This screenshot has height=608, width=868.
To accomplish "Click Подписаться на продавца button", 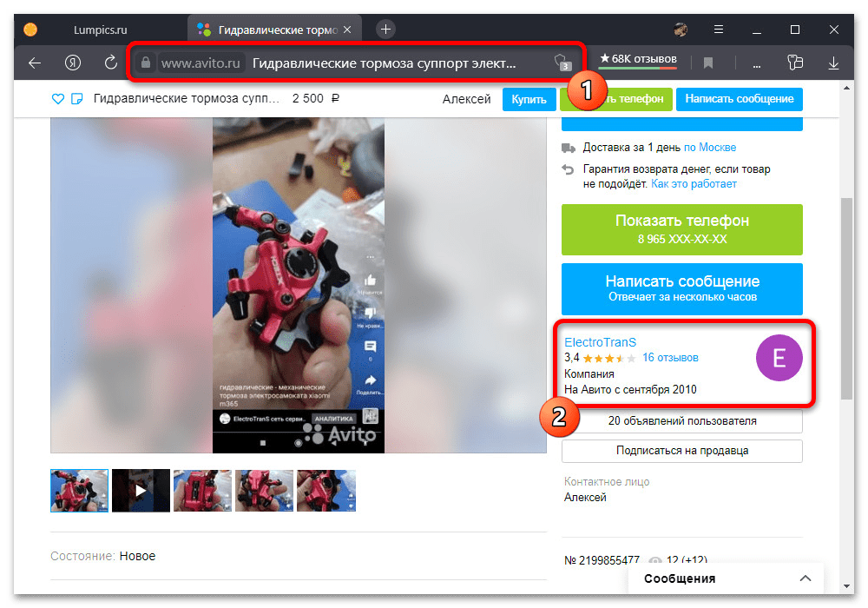I will 681,451.
